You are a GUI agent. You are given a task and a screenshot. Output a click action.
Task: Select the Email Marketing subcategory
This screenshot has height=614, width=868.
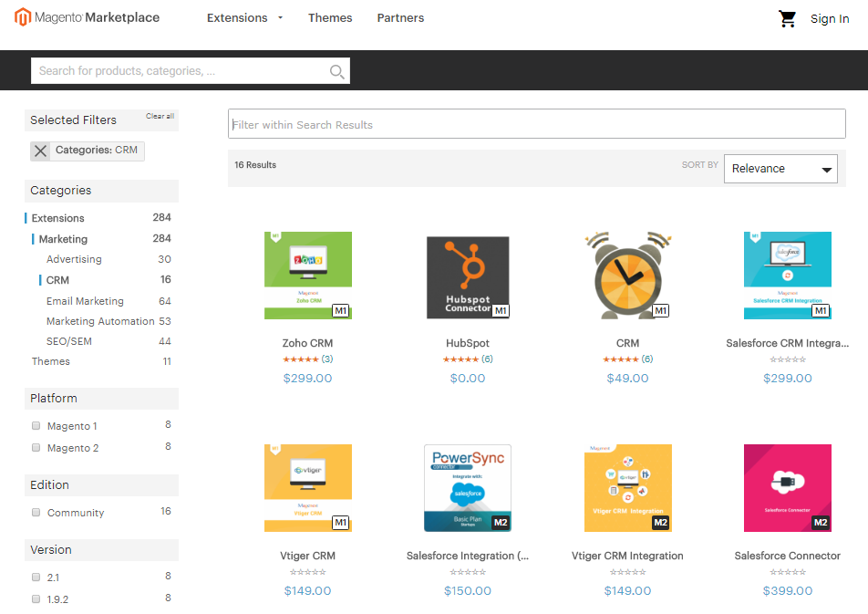pyautogui.click(x=85, y=301)
